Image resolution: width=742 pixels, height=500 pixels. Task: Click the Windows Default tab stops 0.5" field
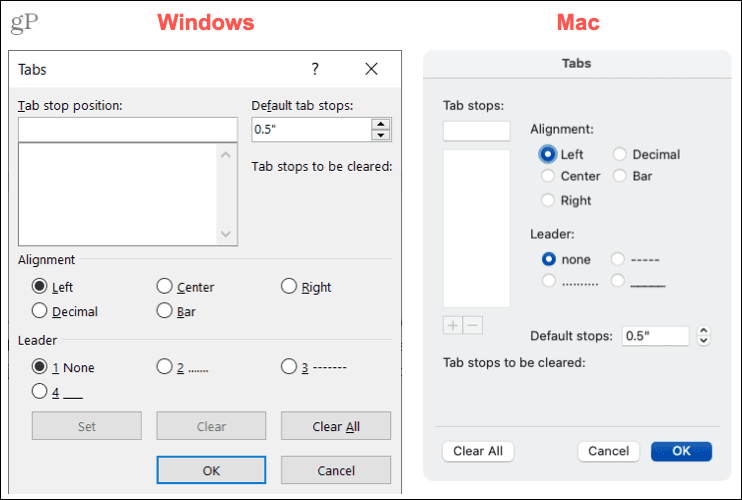point(312,130)
